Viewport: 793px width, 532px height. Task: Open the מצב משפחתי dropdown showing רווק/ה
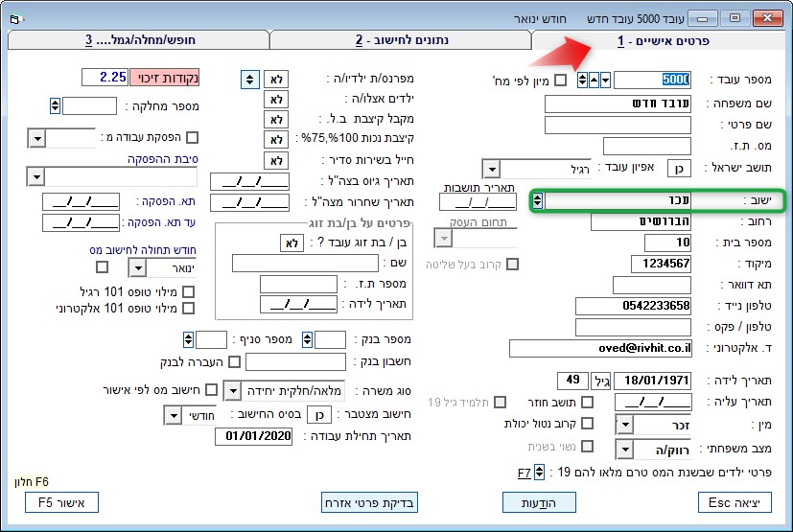pos(625,449)
